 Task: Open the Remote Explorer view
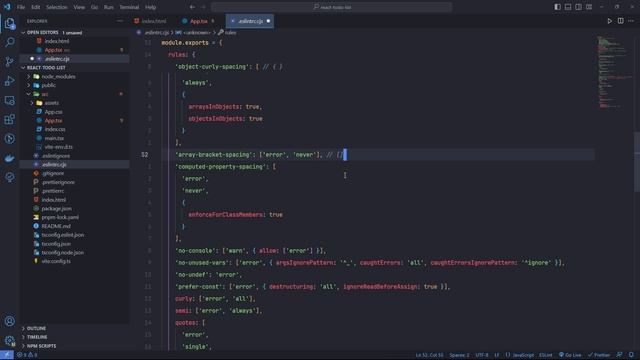[9, 100]
